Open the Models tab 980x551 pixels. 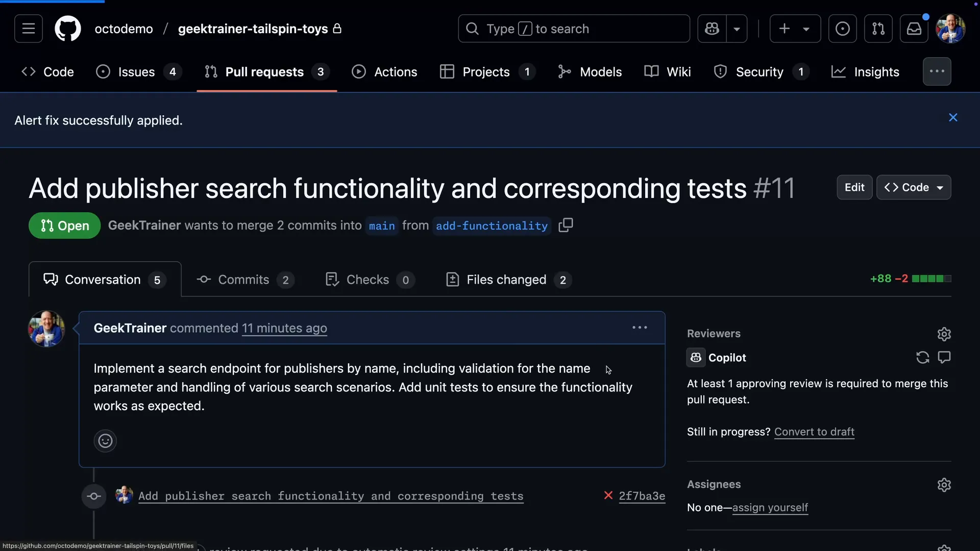click(590, 72)
